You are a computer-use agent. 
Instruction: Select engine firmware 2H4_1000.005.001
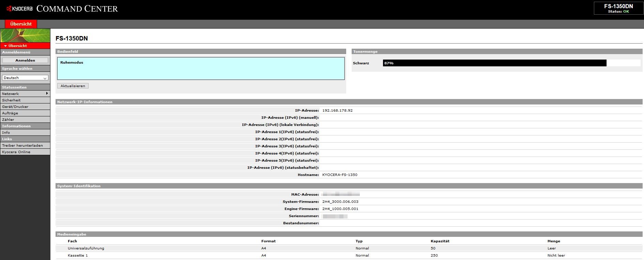pos(340,209)
